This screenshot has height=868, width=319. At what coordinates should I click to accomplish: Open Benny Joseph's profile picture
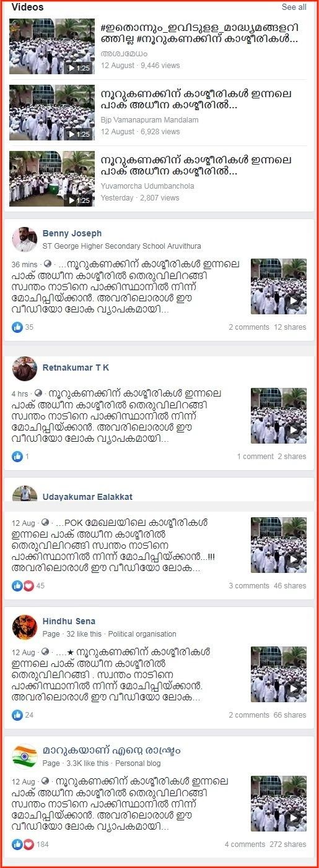tap(25, 239)
